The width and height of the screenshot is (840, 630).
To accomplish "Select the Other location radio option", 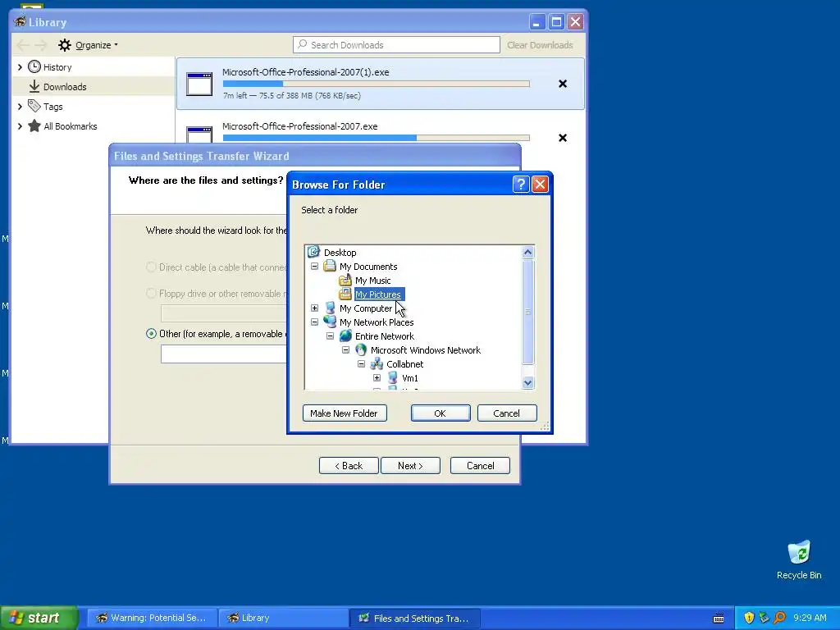I will pyautogui.click(x=151, y=333).
